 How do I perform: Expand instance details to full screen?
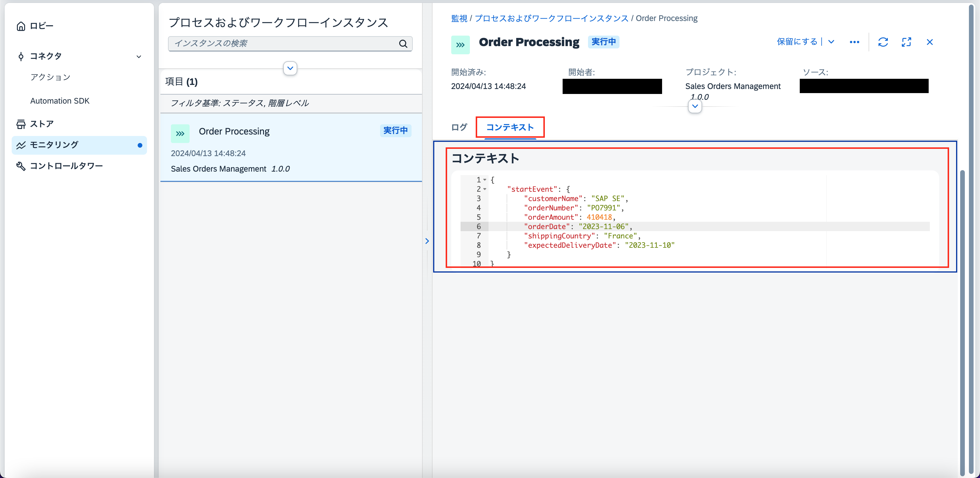(907, 42)
